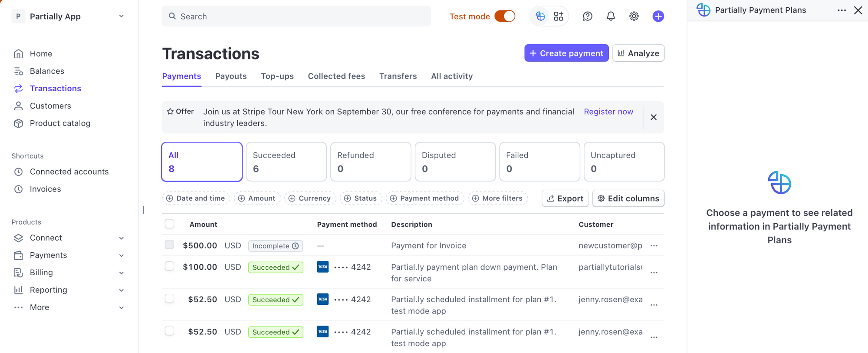Toggle the Test mode switch
868x353 pixels.
(x=505, y=16)
